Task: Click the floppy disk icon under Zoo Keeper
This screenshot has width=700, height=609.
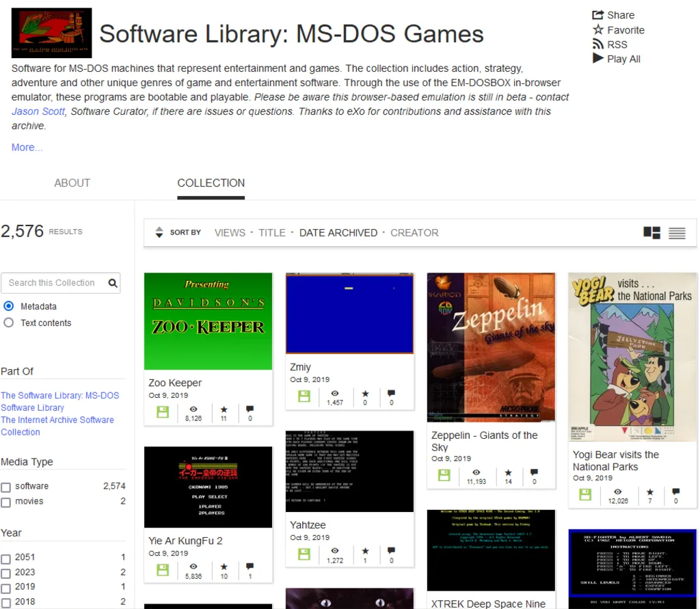Action: coord(162,411)
